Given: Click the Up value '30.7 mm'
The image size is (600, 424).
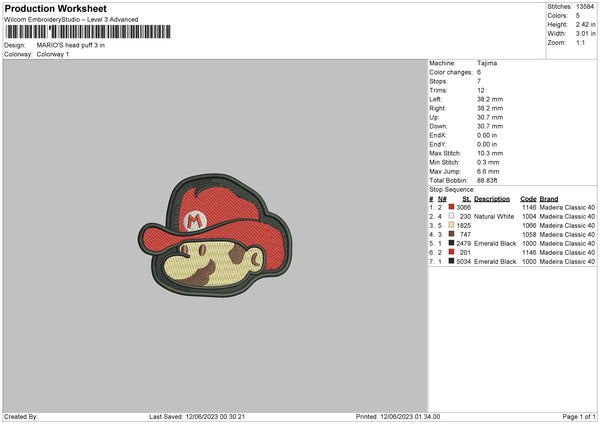Looking at the screenshot, I should pyautogui.click(x=490, y=117).
